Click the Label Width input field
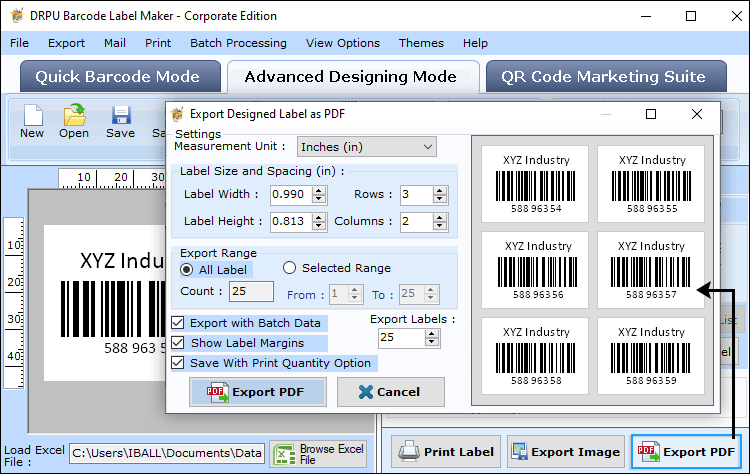Image resolution: width=750 pixels, height=474 pixels. coord(291,195)
